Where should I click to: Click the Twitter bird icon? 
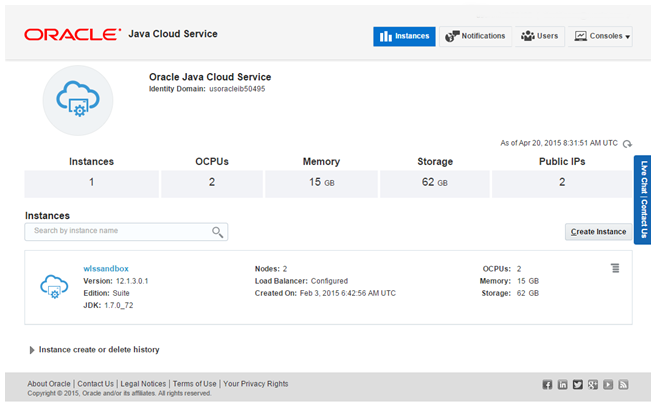(578, 385)
